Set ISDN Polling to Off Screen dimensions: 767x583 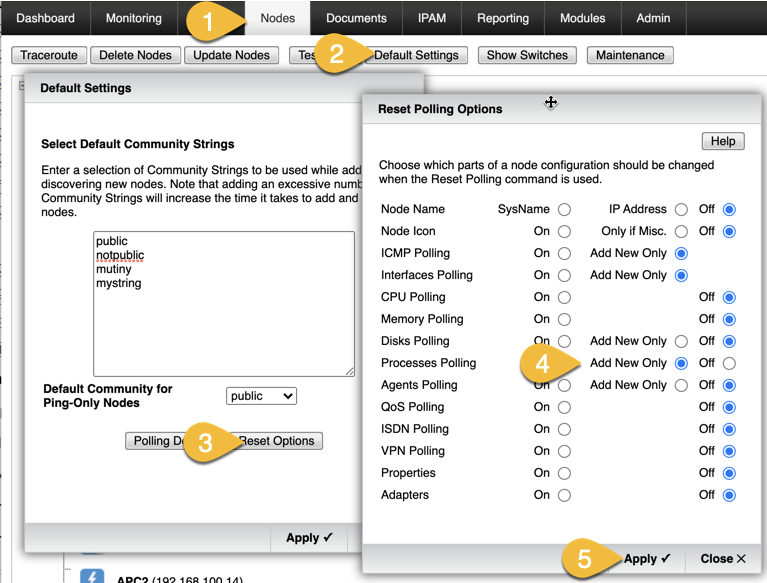[x=729, y=429]
